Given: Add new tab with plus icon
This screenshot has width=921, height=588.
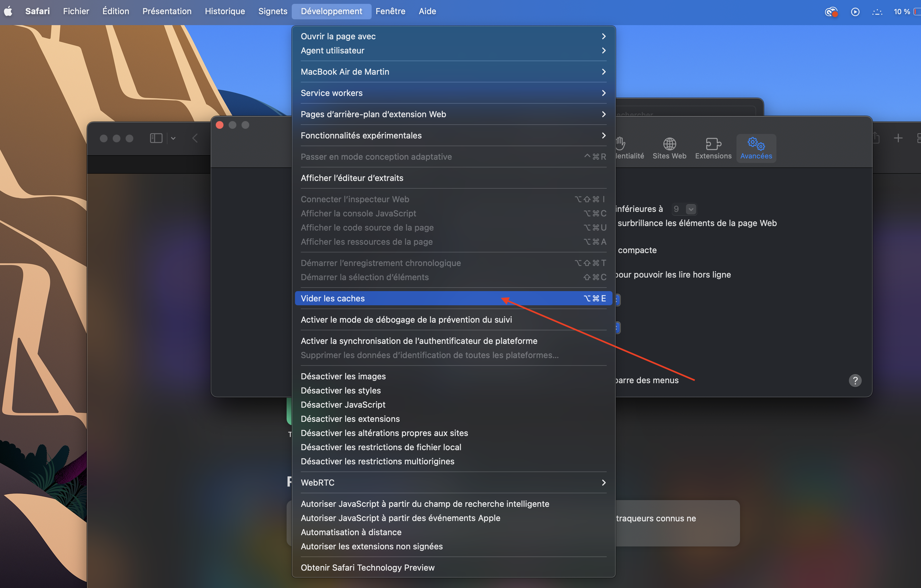Looking at the screenshot, I should (898, 138).
